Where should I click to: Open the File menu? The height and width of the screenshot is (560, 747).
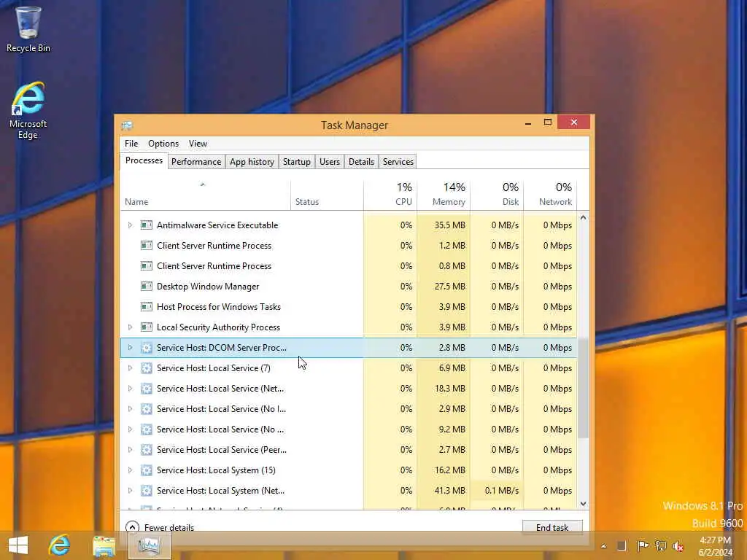pos(131,144)
